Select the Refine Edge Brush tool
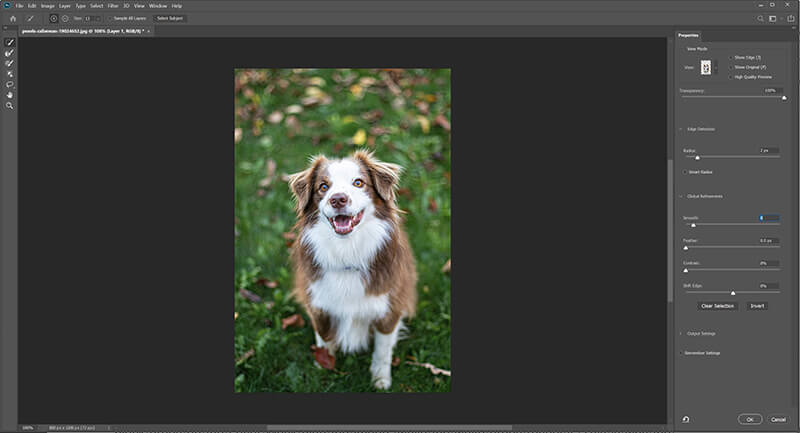The width and height of the screenshot is (800, 433). coord(10,53)
